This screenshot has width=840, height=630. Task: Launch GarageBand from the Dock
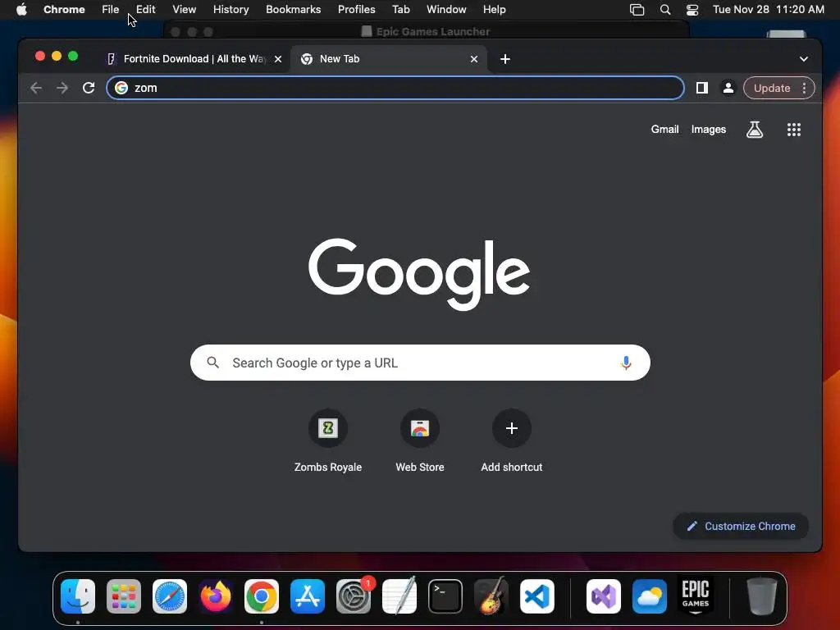pyautogui.click(x=491, y=596)
